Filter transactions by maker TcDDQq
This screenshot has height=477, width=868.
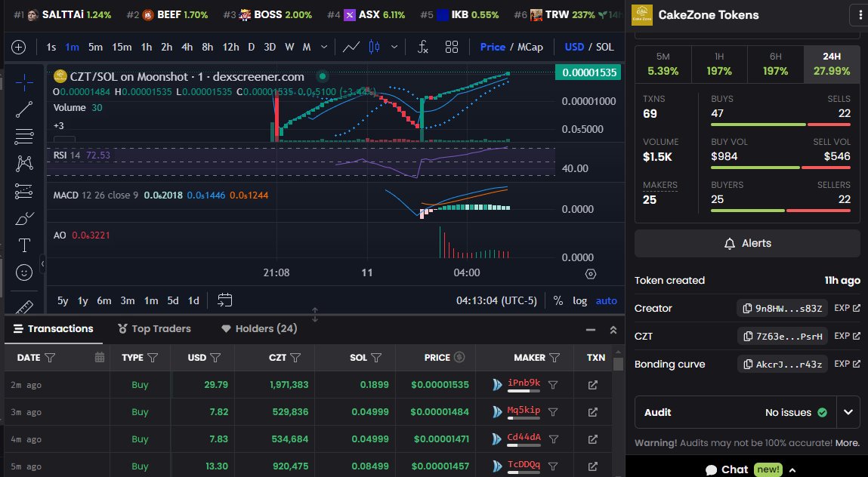tap(552, 466)
